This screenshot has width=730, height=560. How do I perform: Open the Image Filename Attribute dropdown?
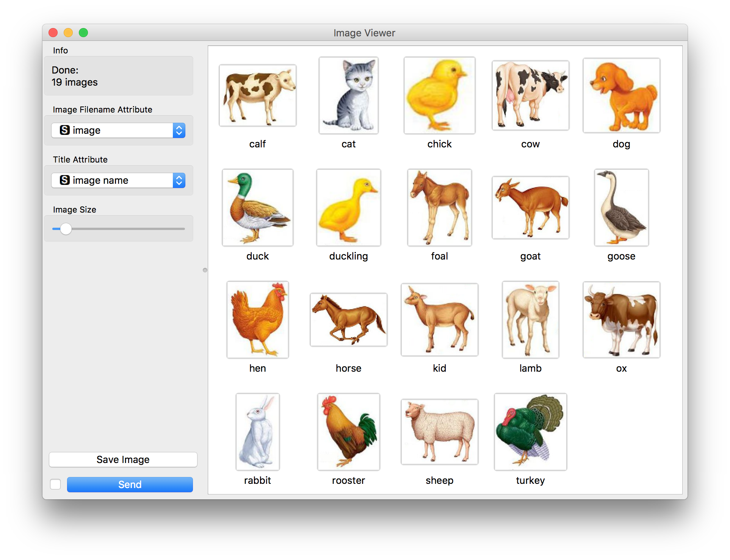(x=118, y=130)
